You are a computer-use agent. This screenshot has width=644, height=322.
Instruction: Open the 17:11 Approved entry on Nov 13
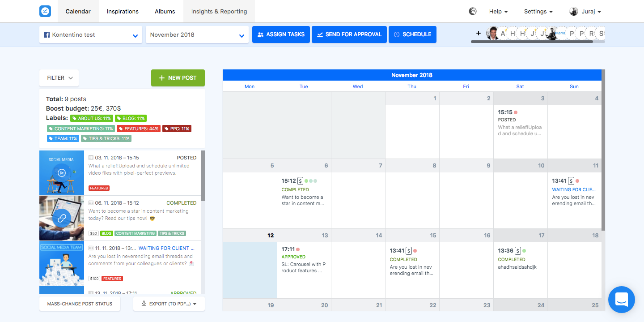pyautogui.click(x=304, y=260)
